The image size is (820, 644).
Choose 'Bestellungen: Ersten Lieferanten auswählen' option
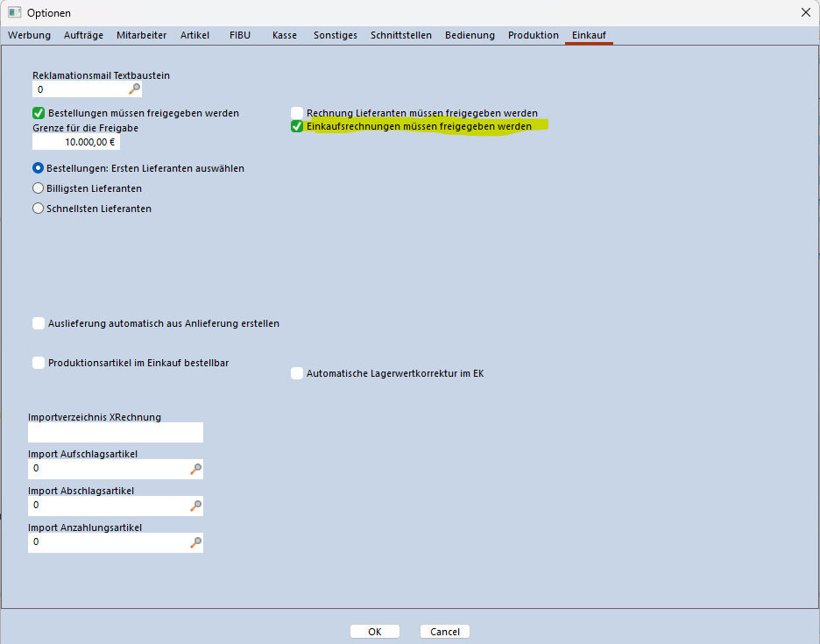pyautogui.click(x=38, y=168)
